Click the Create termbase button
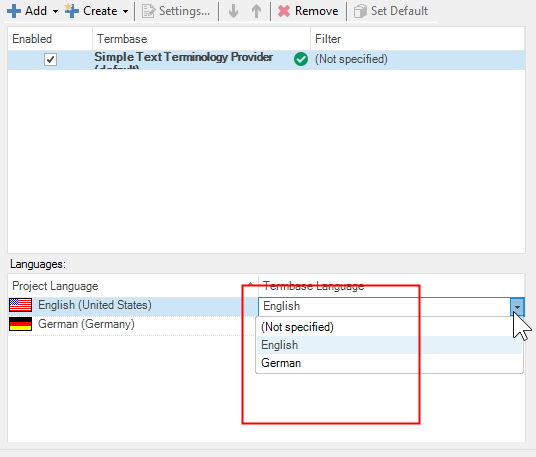The width and height of the screenshot is (536, 457). 91,11
